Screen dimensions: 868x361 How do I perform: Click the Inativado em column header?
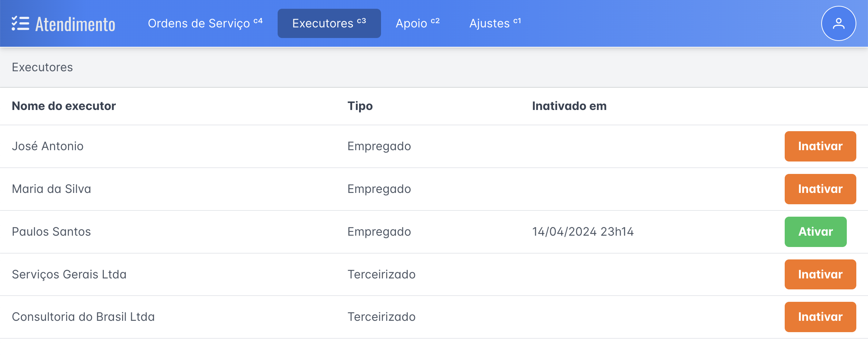click(x=569, y=106)
